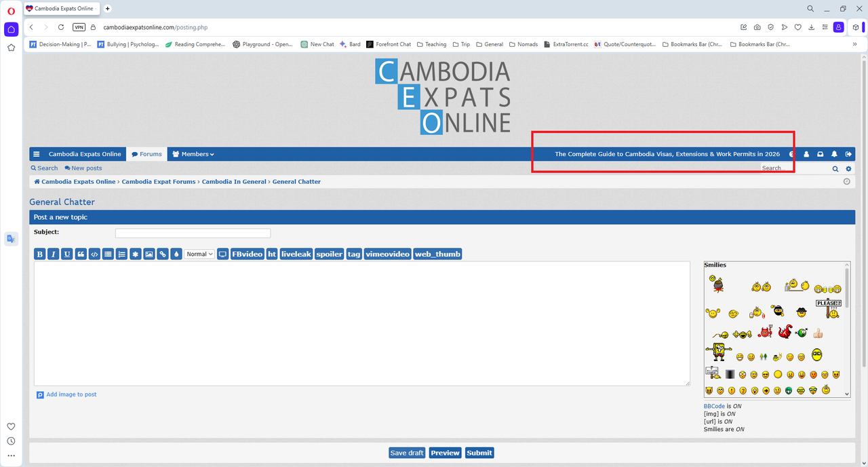The image size is (868, 467).
Task: Go to the Forums tab in the navbar
Action: (146, 154)
